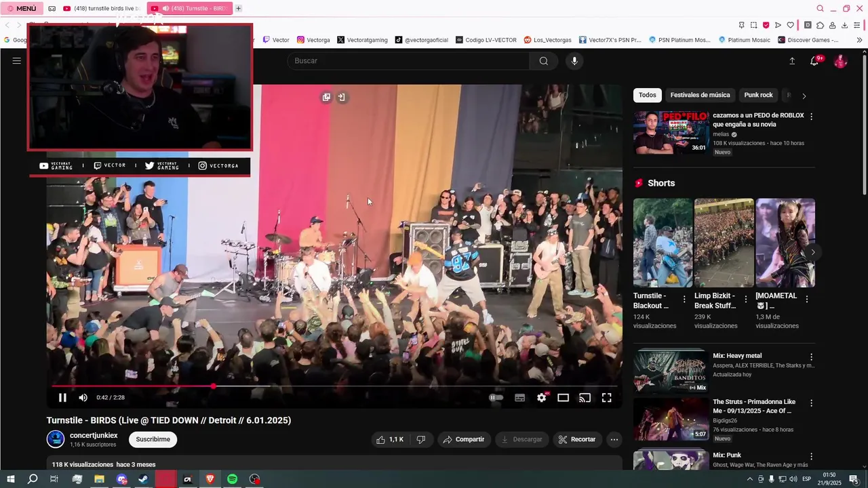Click the search magnifier button
The image size is (868, 488).
point(543,61)
